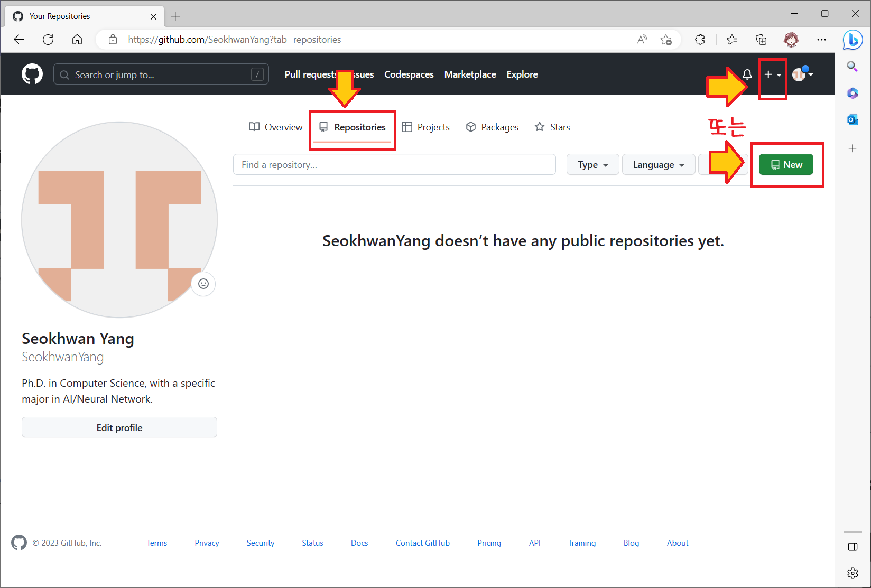The image size is (871, 588).
Task: Click the github.com address bar URL
Action: pyautogui.click(x=235, y=40)
